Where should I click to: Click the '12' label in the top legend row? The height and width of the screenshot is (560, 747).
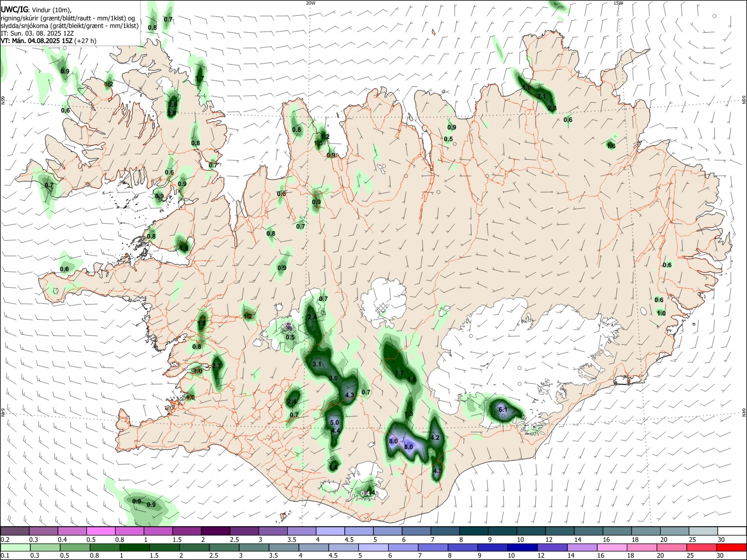549,540
